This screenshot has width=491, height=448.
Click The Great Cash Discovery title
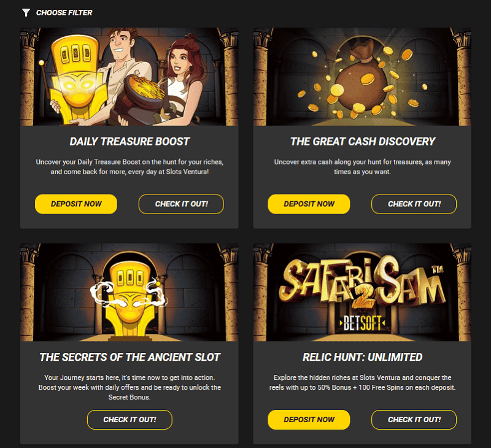pos(363,142)
